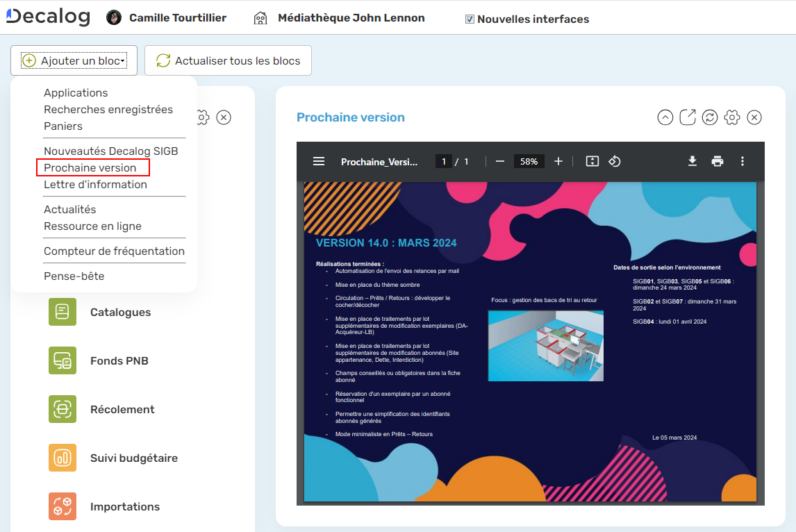
Task: Collapse the Prochaine version block
Action: [x=665, y=117]
